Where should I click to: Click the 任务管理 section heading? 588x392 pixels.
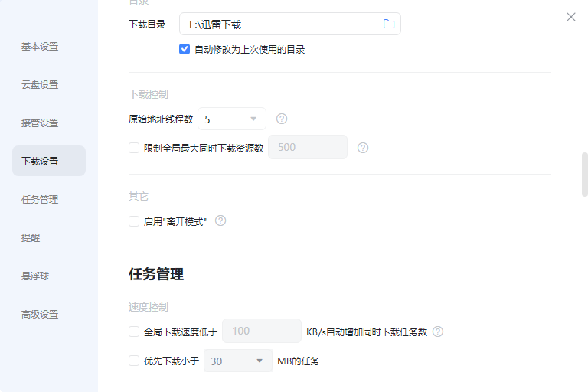[156, 274]
